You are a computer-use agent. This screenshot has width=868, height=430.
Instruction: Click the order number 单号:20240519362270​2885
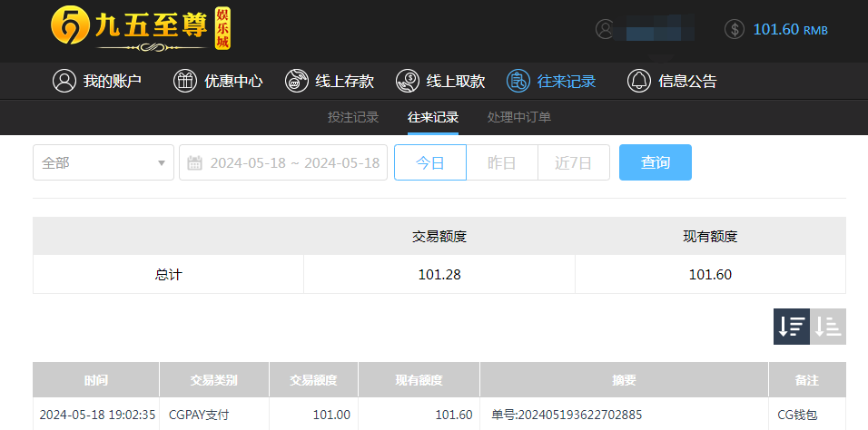567,415
